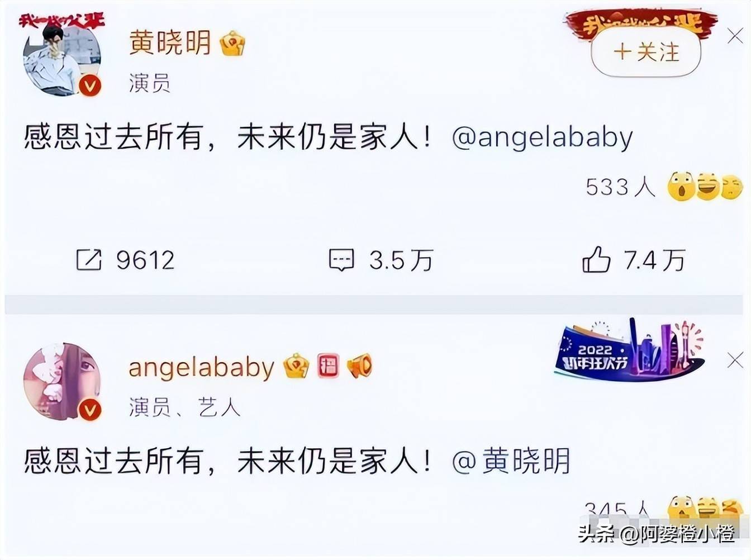The image size is (751, 560).
Task: Open 黄晓明's profile picture
Action: (x=61, y=58)
